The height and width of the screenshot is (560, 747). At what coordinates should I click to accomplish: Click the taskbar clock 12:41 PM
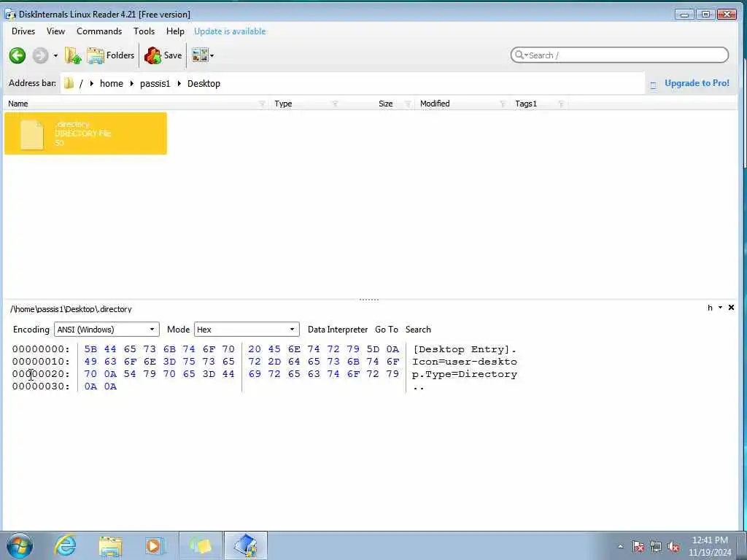(x=710, y=540)
